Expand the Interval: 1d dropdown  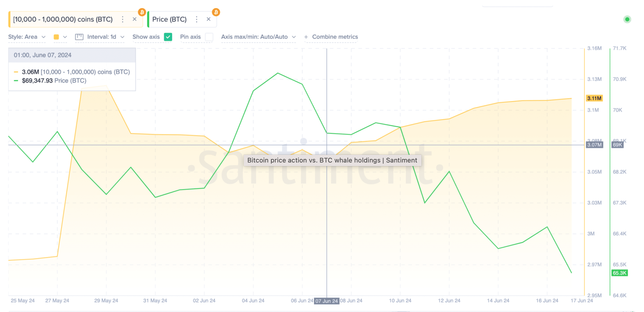point(104,37)
